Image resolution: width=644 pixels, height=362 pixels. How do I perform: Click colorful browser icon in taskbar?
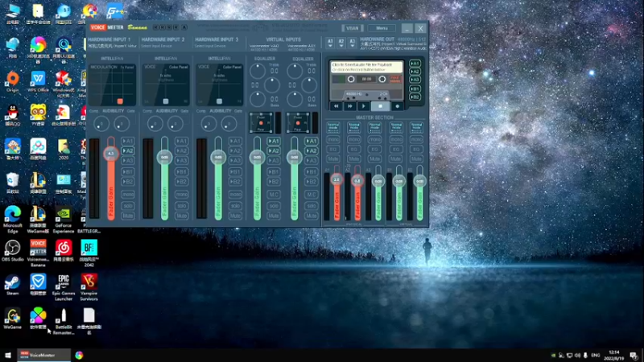79,355
